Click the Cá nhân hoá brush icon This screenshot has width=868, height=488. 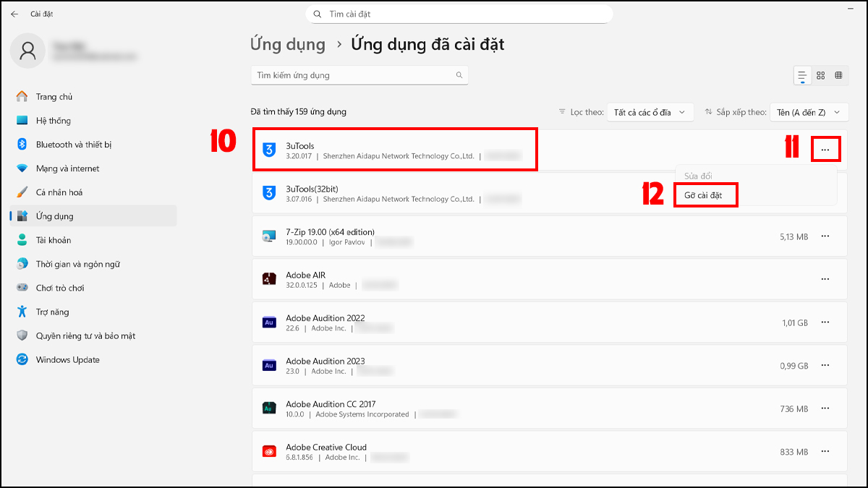pos(22,192)
